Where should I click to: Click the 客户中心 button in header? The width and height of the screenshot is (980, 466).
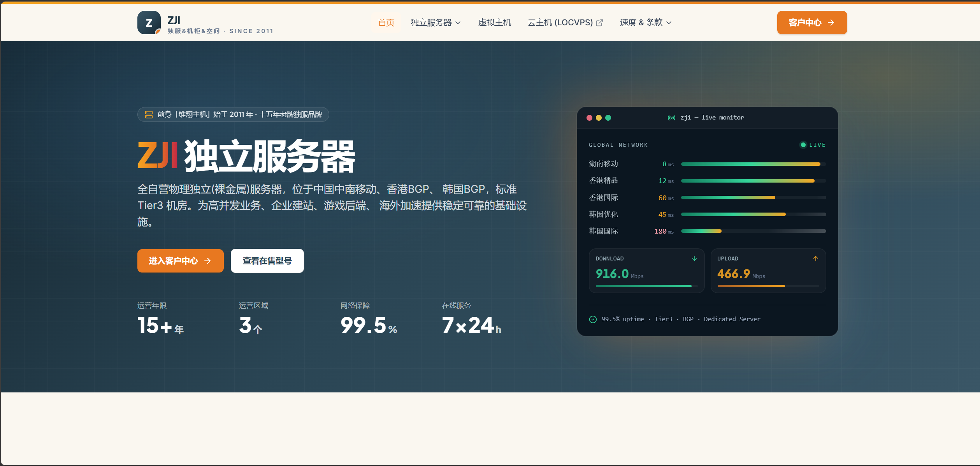click(812, 23)
